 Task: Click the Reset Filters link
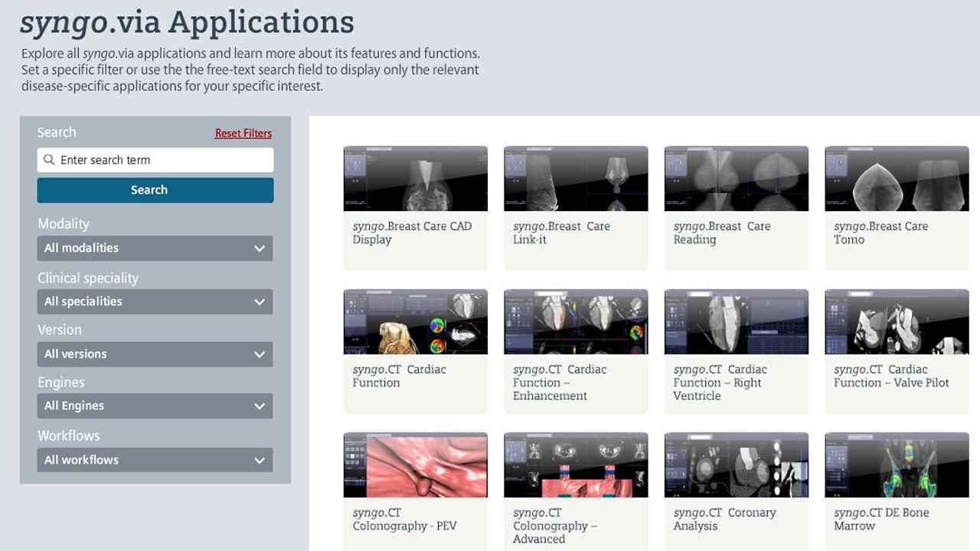click(x=243, y=132)
